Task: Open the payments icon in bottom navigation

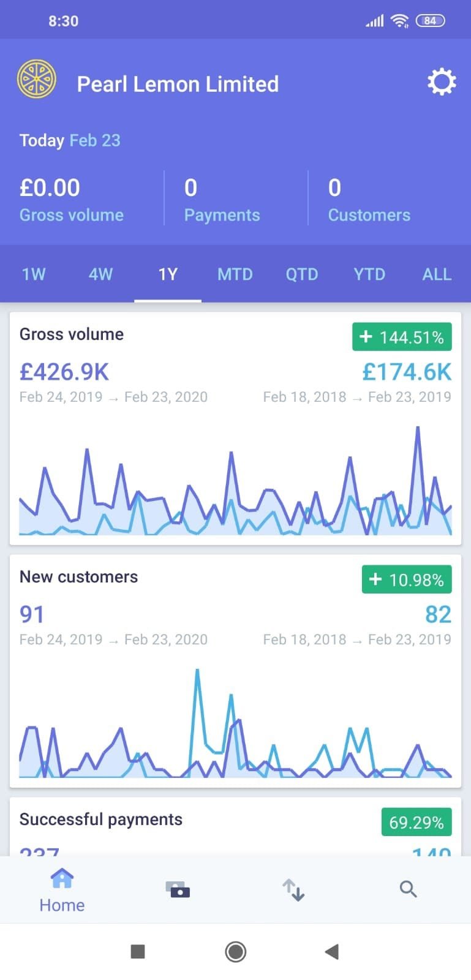Action: tap(178, 889)
